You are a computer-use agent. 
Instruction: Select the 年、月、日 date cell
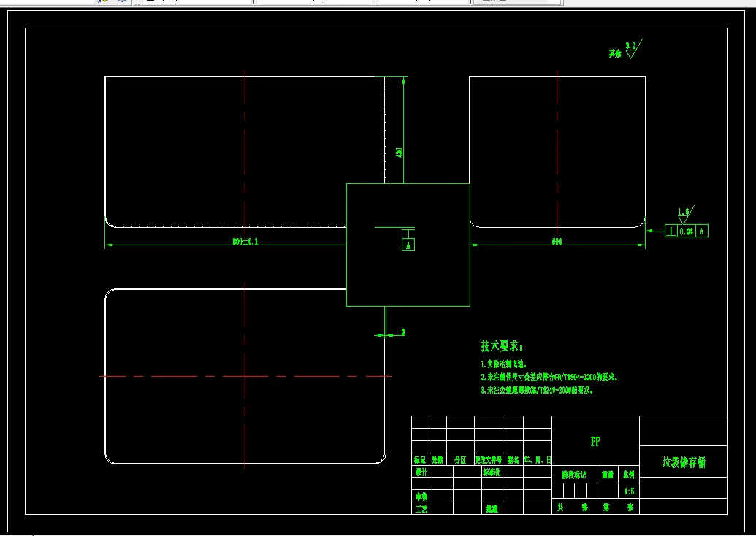pos(538,460)
